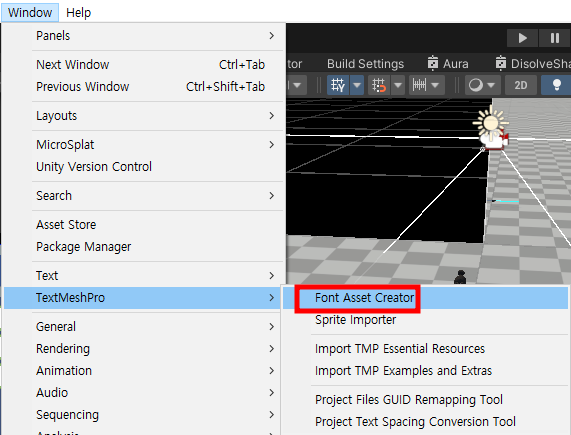
Task: Click the Play button
Action: pyautogui.click(x=523, y=38)
